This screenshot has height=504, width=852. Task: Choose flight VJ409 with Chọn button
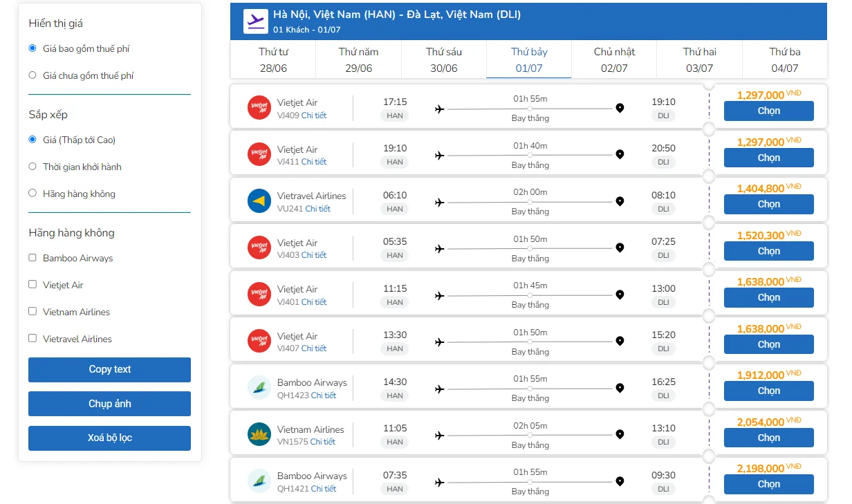[768, 111]
